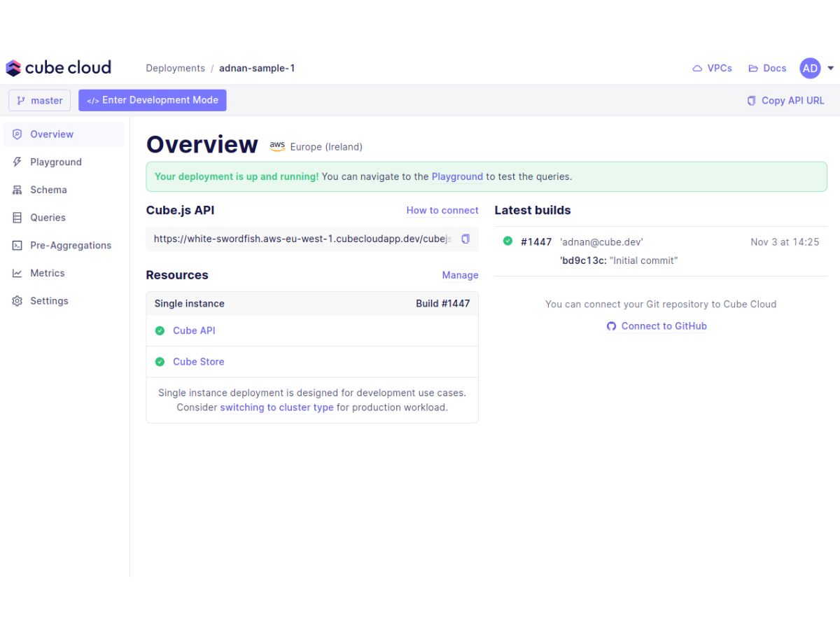Open the Docs link in header

click(x=767, y=68)
